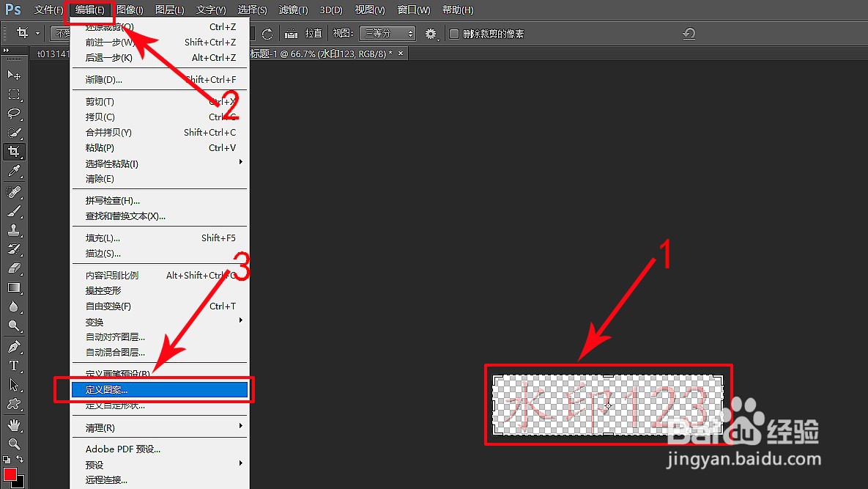Choose Fill menu entry

[x=160, y=238]
